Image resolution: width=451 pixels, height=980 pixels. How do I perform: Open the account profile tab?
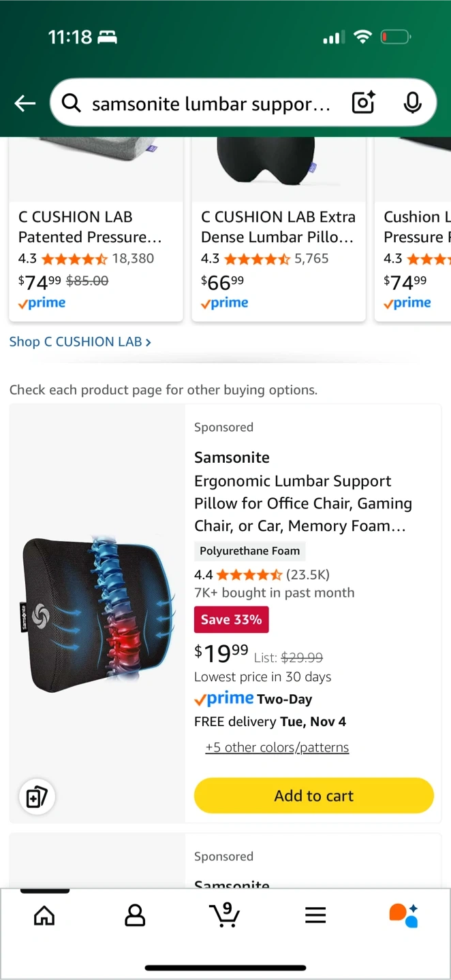click(135, 915)
